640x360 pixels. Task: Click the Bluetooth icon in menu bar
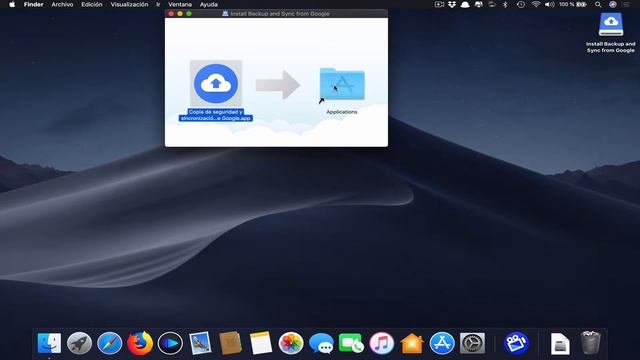pos(505,4)
